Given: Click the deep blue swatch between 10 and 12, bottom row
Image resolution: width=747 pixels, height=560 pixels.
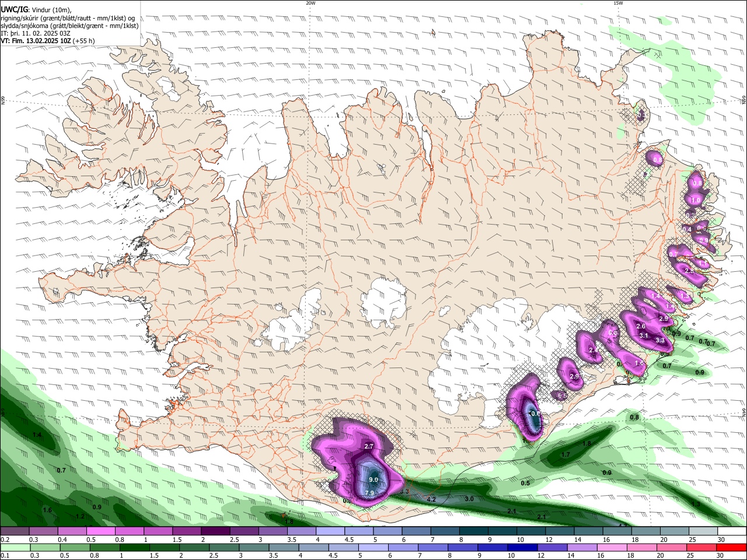Looking at the screenshot, I should coord(522,548).
